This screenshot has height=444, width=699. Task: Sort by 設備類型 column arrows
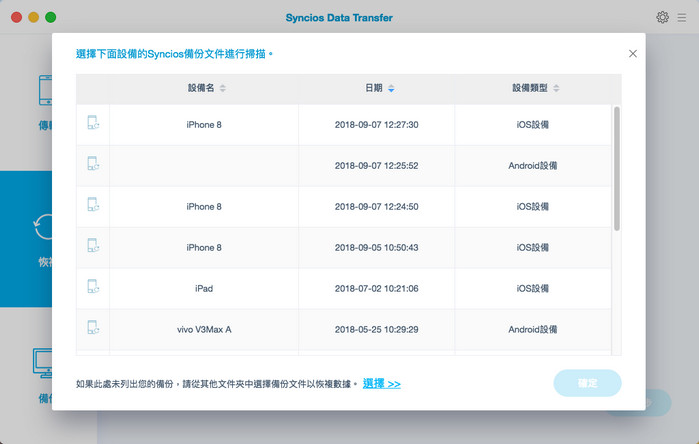pos(556,88)
